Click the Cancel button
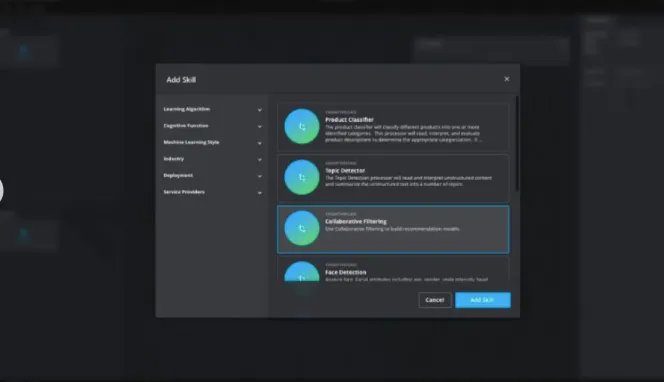The height and width of the screenshot is (382, 664). tap(435, 300)
